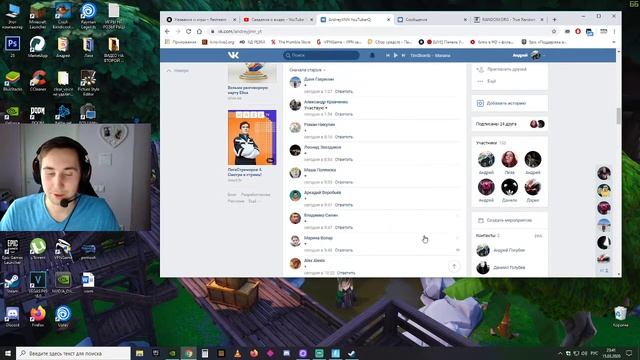Open member Данила's avatar
The height and width of the screenshot is (360, 640).
[x=509, y=187]
